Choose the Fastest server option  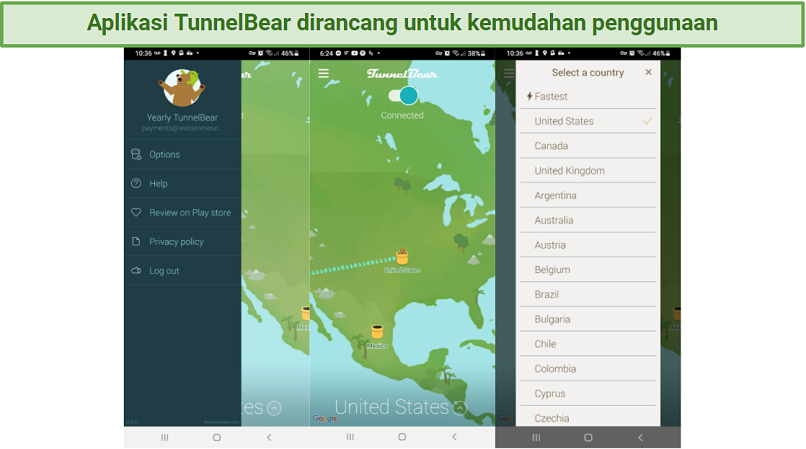[588, 96]
